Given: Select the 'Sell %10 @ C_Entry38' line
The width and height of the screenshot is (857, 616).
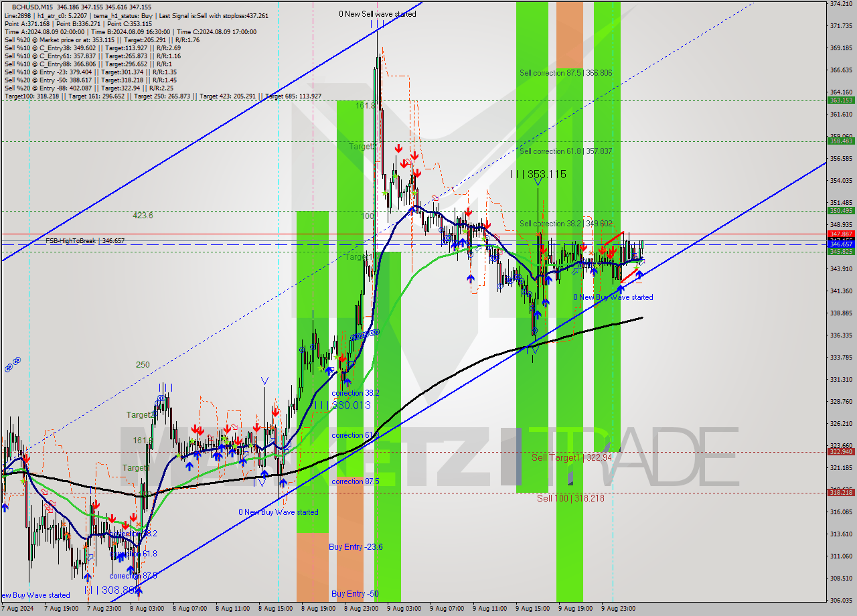Looking at the screenshot, I should (92, 48).
